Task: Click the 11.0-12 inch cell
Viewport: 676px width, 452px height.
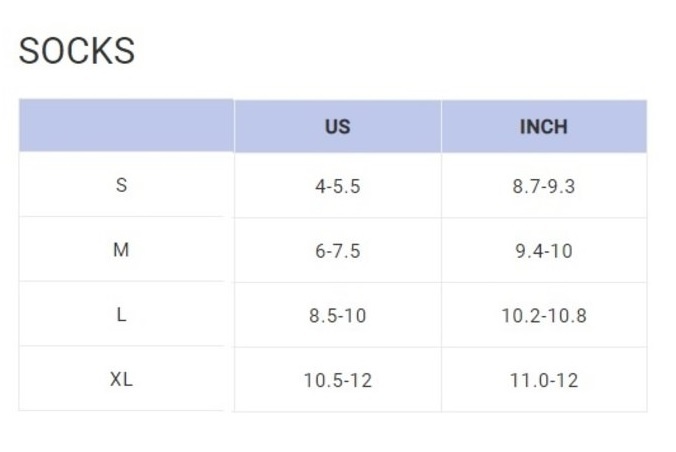Action: [544, 380]
